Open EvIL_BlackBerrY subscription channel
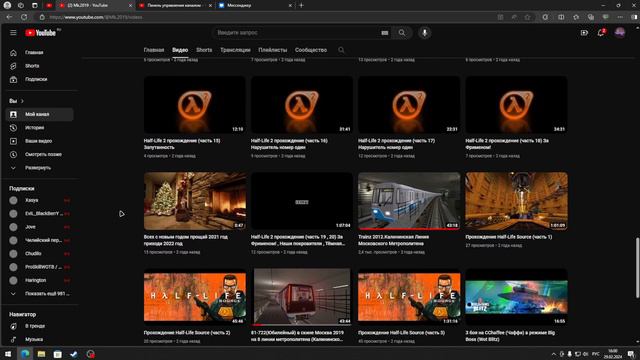Screen dimensions: 640x360 point(39,213)
